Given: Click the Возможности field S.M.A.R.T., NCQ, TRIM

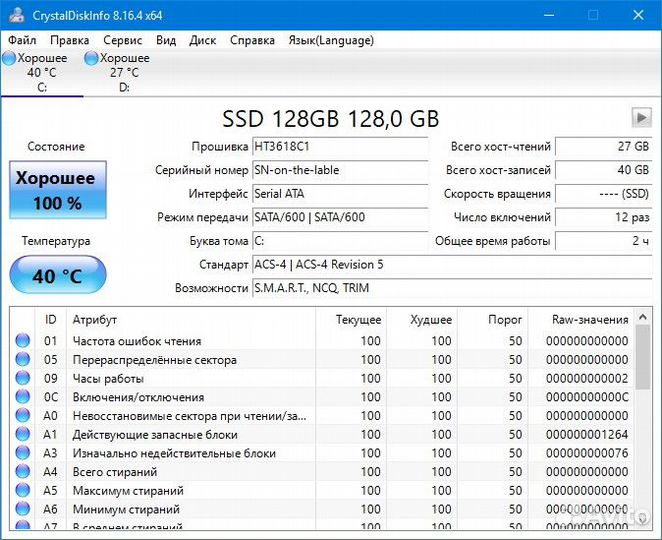Looking at the screenshot, I should (452, 288).
